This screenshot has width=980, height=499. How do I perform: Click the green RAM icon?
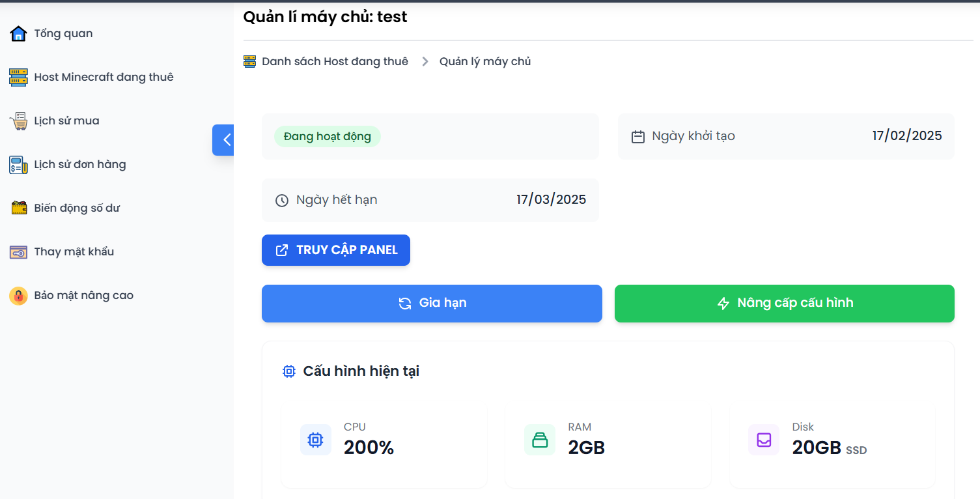point(540,440)
